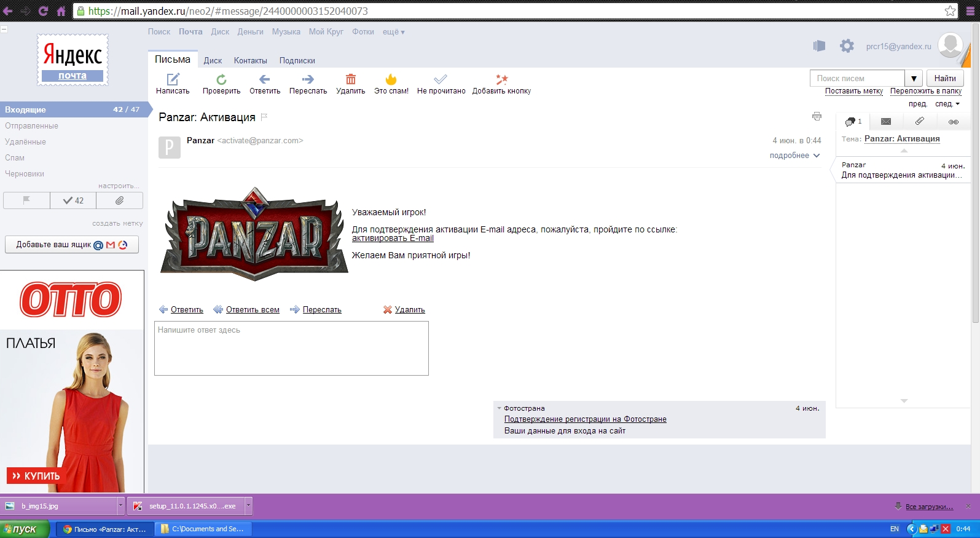The image size is (980, 538).
Task: Select Спам folder
Action: coord(15,157)
